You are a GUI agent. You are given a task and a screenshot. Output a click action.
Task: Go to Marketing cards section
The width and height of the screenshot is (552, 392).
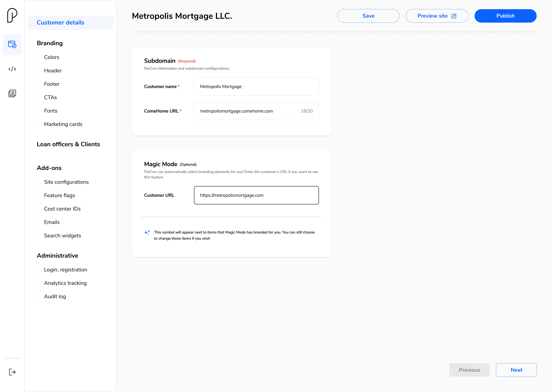(x=63, y=124)
